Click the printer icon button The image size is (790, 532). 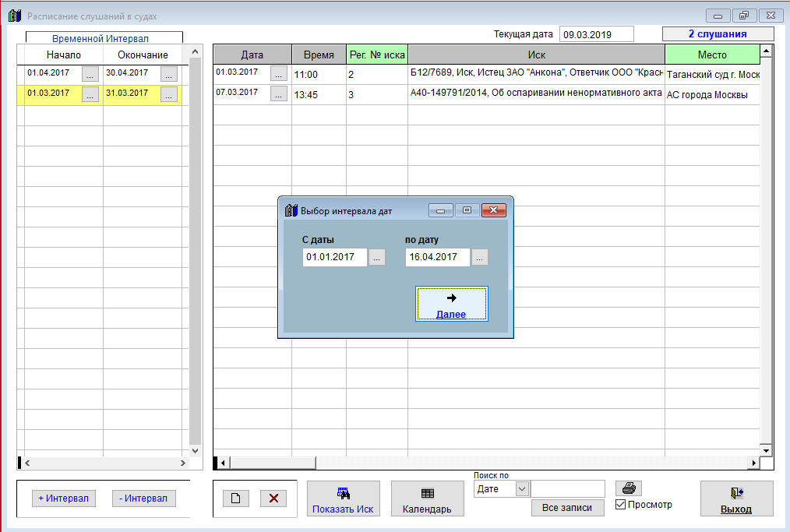[628, 488]
